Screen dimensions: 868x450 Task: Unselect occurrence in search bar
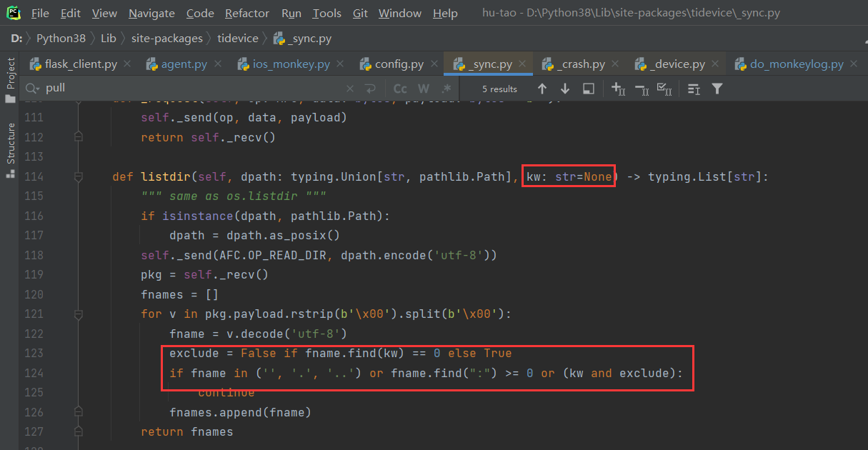click(642, 89)
